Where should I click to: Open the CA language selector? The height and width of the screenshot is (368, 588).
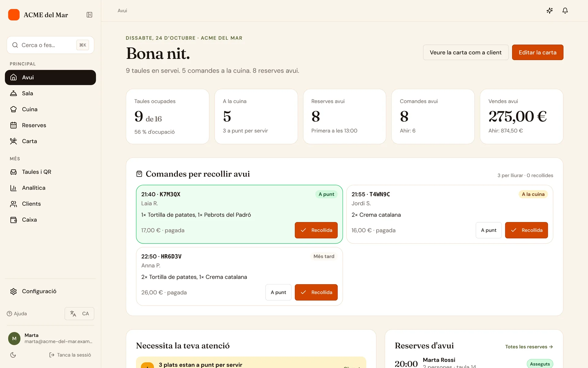click(x=79, y=313)
